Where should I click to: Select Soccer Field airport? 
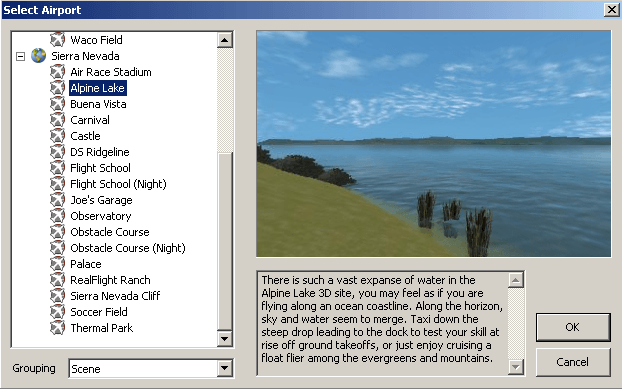tap(99, 312)
